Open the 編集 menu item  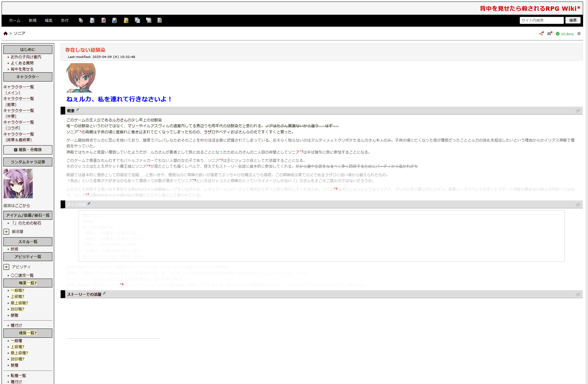pos(48,21)
